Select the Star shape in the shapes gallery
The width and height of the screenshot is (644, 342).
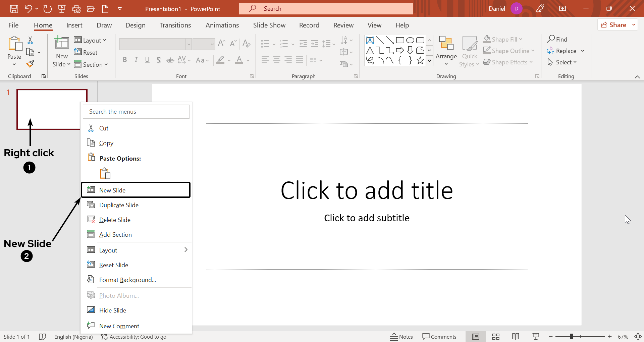pos(420,60)
